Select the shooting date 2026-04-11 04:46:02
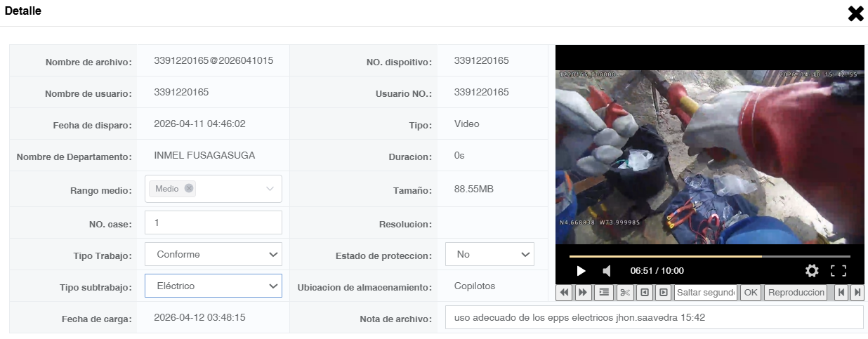Image resolution: width=868 pixels, height=339 pixels. pyautogui.click(x=199, y=124)
